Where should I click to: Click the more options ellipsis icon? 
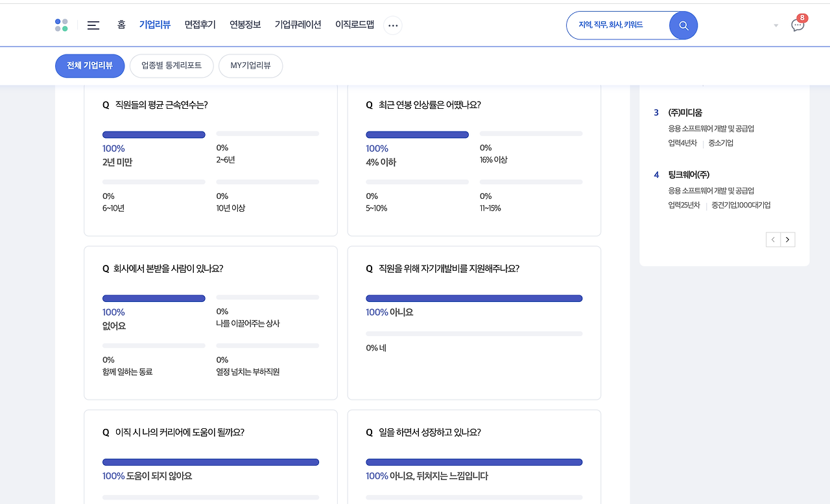[393, 25]
